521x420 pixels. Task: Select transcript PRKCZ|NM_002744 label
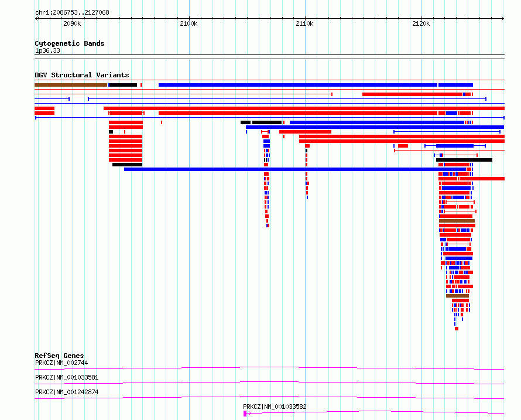click(61, 363)
